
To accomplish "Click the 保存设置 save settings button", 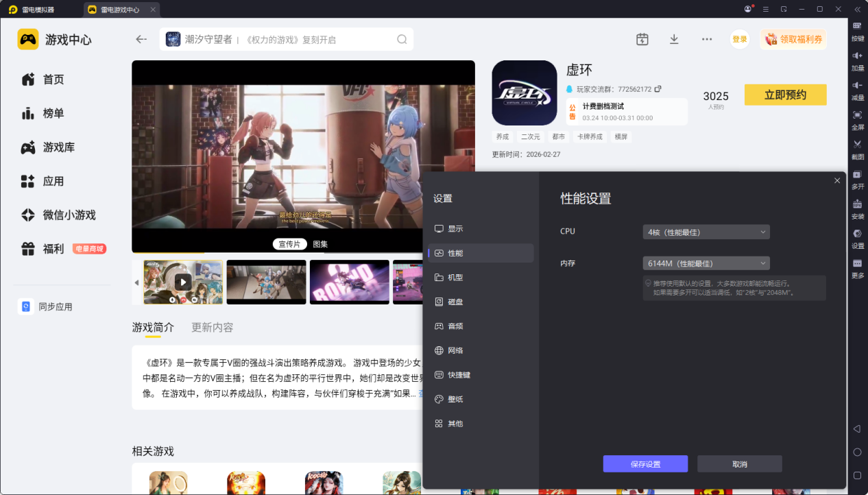I will click(645, 464).
